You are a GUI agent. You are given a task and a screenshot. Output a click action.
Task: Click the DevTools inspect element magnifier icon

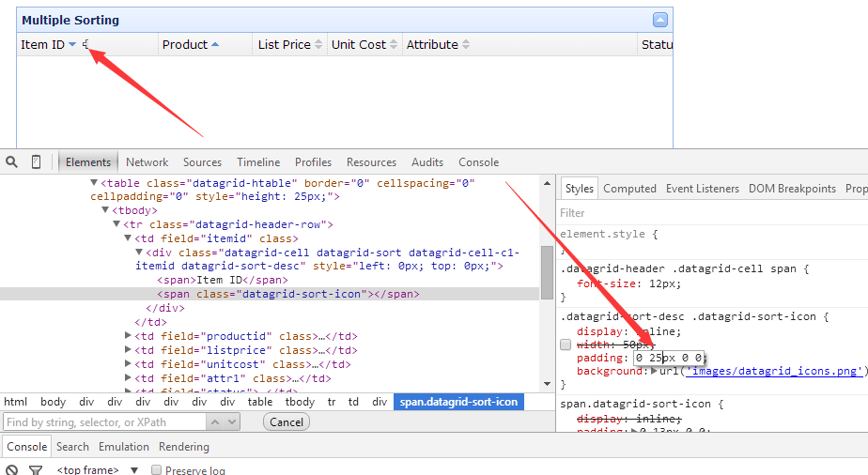click(11, 162)
